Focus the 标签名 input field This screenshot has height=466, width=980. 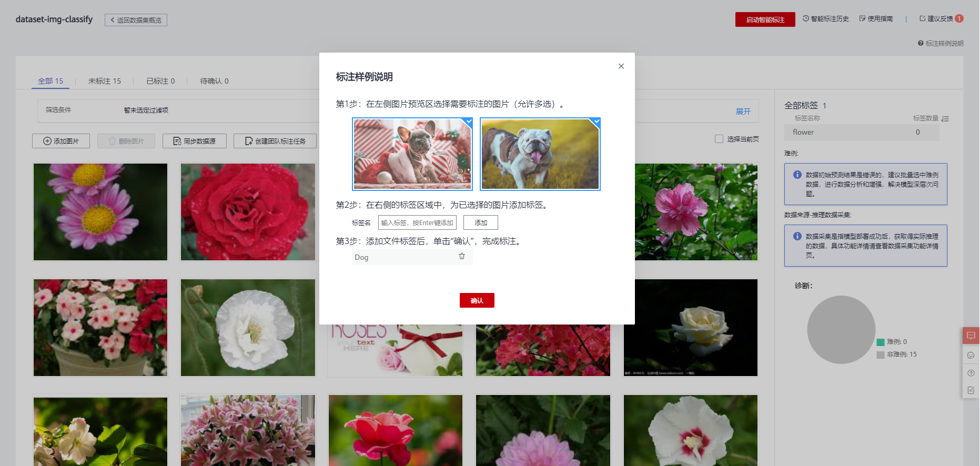417,222
